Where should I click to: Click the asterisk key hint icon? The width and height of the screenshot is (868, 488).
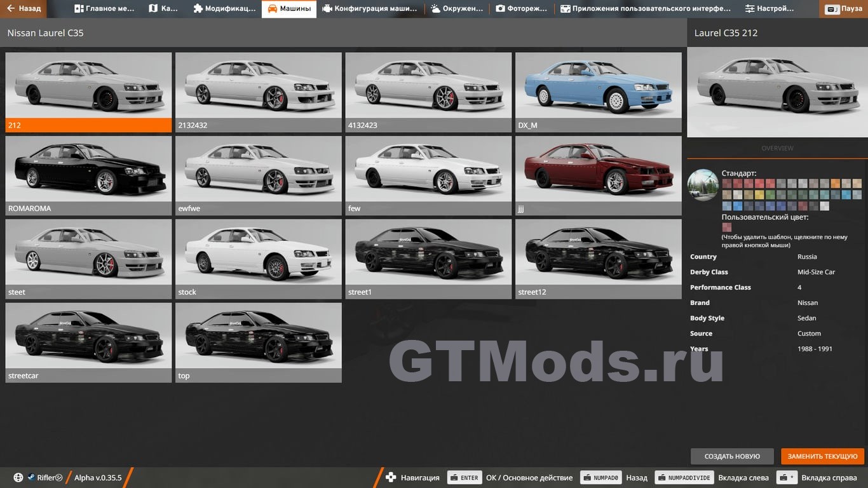787,478
